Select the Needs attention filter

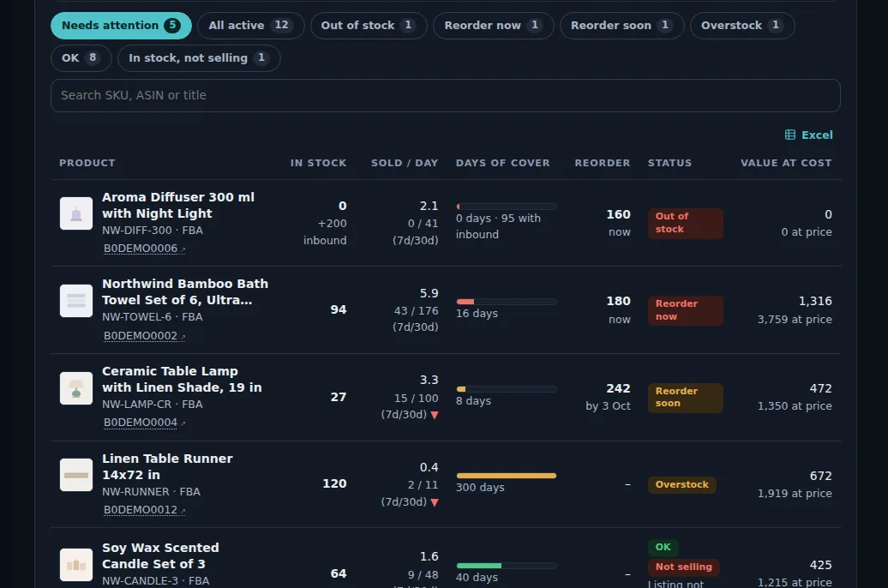coord(121,26)
